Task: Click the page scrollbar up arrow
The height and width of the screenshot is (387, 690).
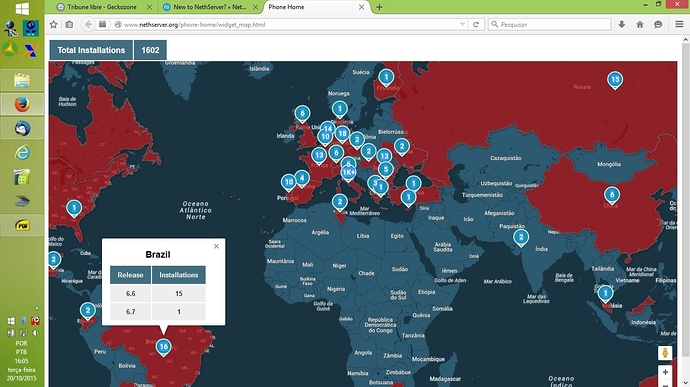Action: [x=686, y=40]
